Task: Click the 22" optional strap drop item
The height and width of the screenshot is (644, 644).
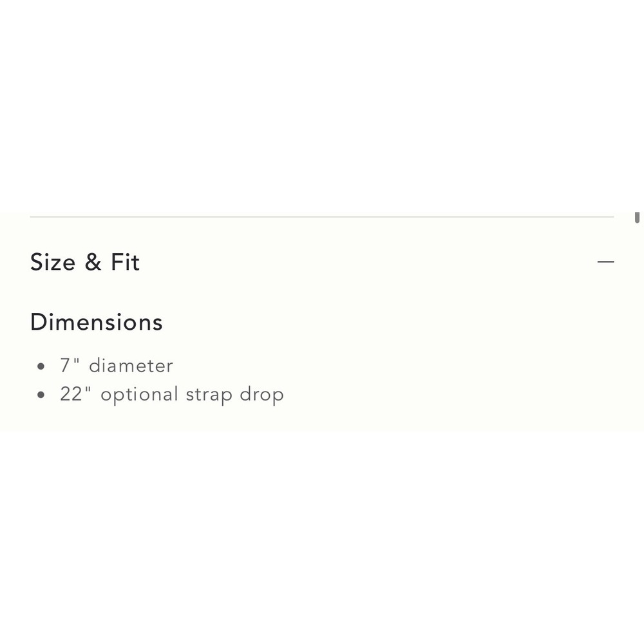Action: pos(172,395)
